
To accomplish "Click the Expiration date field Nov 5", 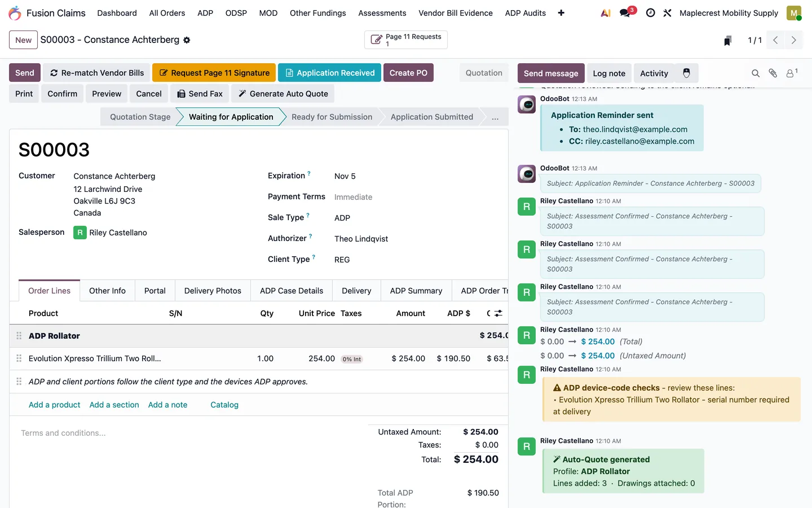I will pyautogui.click(x=345, y=176).
